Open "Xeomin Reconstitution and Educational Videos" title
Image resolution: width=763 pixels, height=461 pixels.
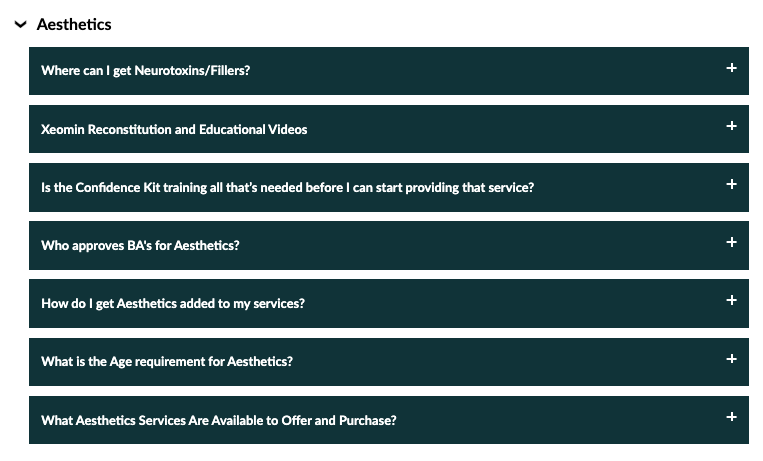point(174,129)
